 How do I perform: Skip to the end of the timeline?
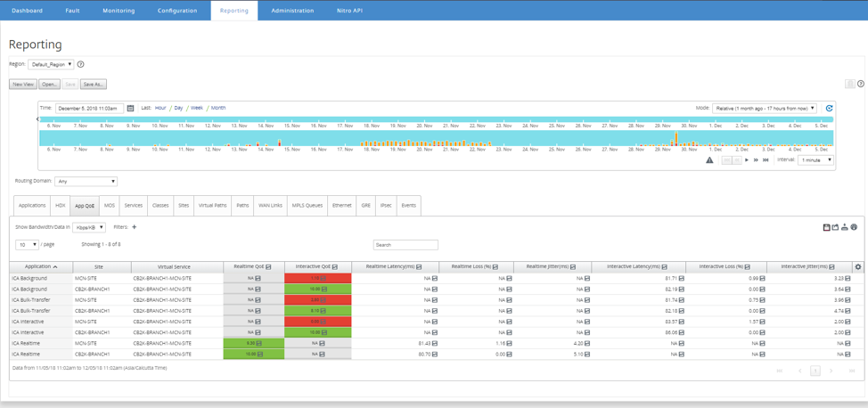tap(766, 160)
